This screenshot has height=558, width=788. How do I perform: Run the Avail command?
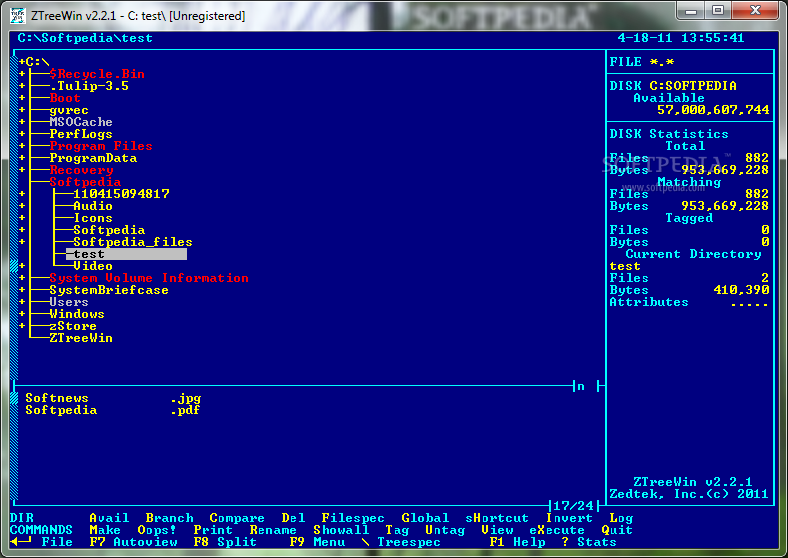[109, 518]
